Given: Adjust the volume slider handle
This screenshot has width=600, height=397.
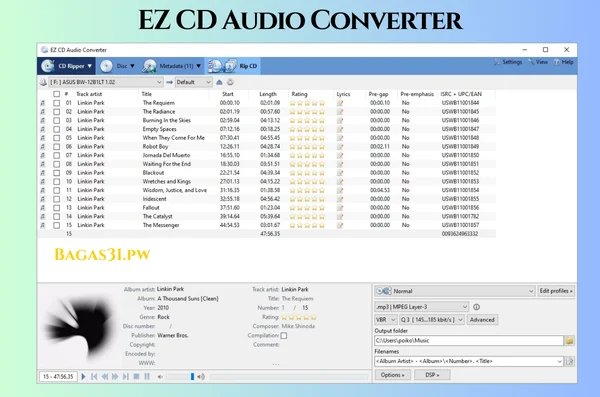Looking at the screenshot, I should coord(192,377).
